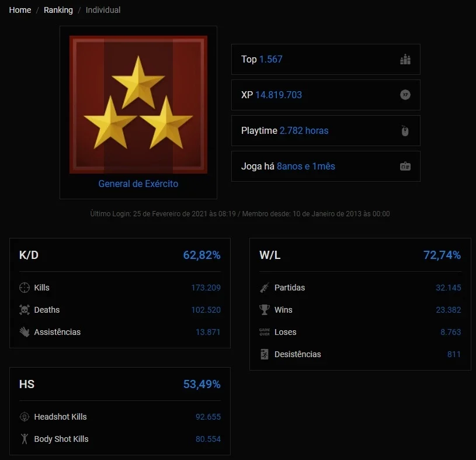Click the Assistências count 13.871
The width and height of the screenshot is (476, 460).
[208, 332]
